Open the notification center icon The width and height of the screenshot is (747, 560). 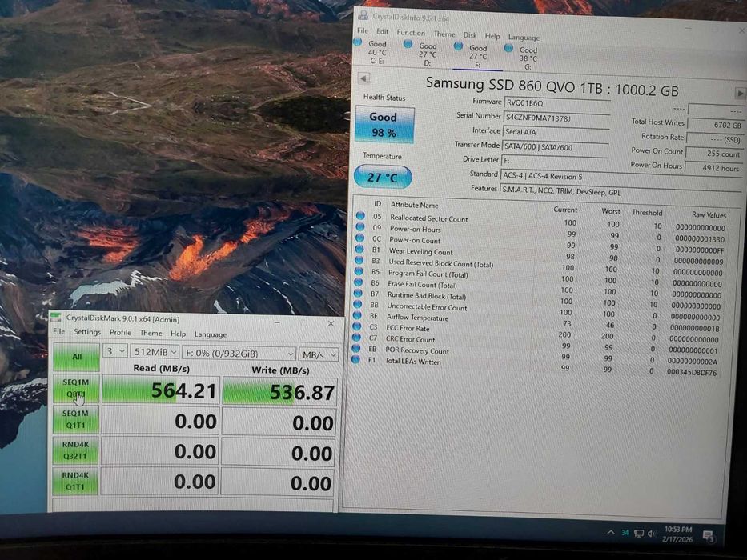tap(709, 536)
